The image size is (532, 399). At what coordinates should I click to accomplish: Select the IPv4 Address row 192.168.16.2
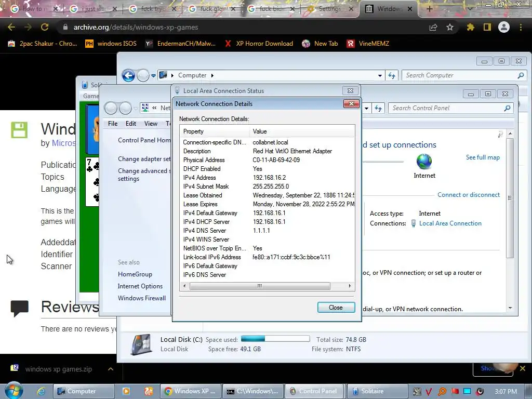[267, 178]
